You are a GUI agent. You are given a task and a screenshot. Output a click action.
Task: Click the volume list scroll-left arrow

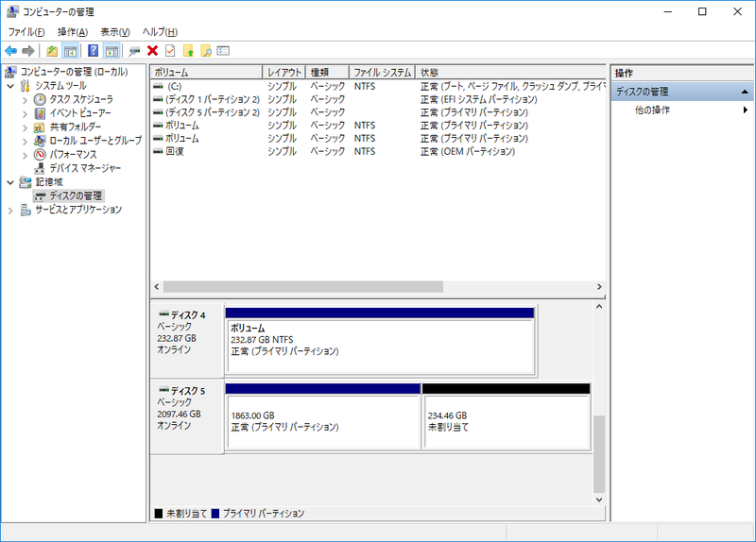coord(156,287)
